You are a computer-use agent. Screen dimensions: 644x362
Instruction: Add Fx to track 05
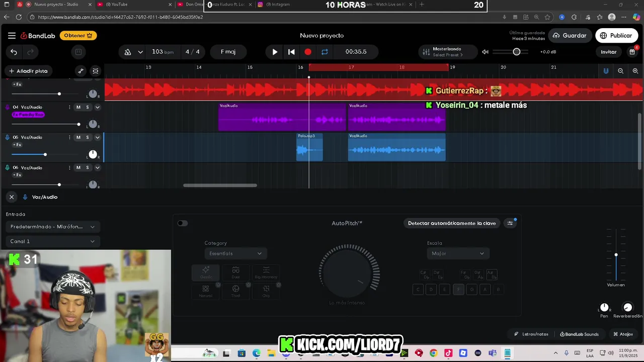pos(17,145)
